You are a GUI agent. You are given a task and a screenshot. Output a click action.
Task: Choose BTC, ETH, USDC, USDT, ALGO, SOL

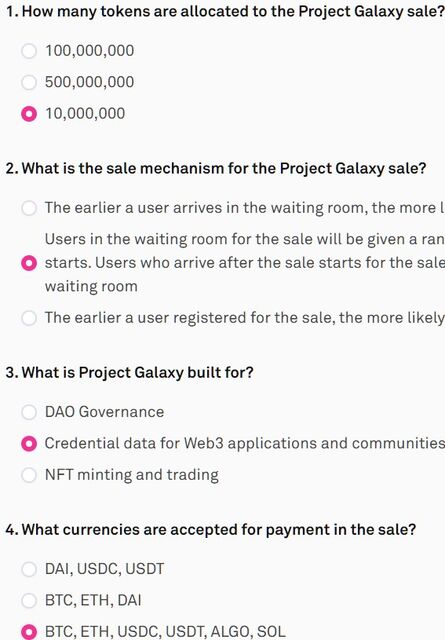tap(29, 631)
